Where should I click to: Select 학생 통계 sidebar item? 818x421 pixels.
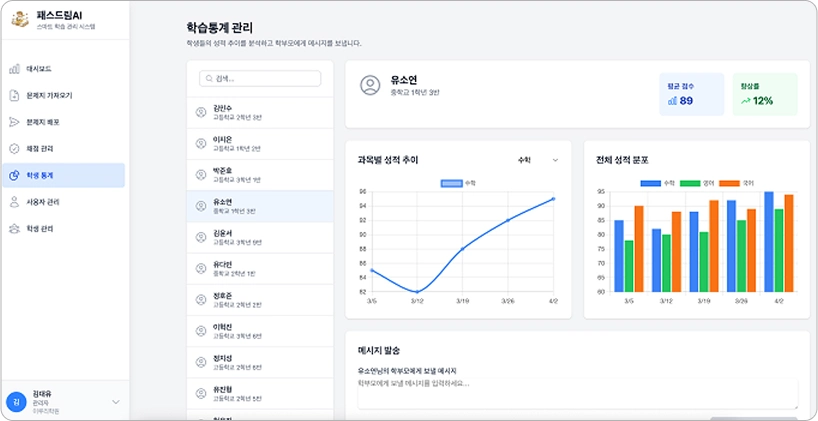tap(63, 175)
